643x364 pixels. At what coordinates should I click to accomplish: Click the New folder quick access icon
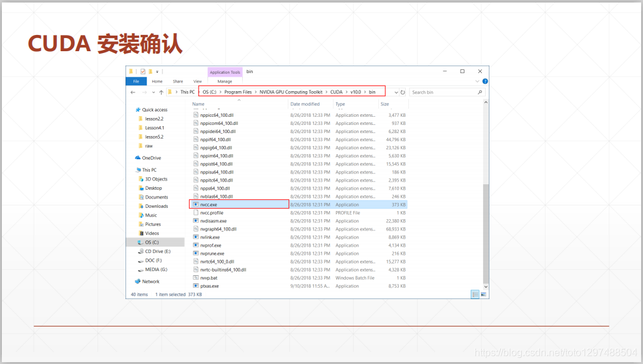[x=150, y=71]
